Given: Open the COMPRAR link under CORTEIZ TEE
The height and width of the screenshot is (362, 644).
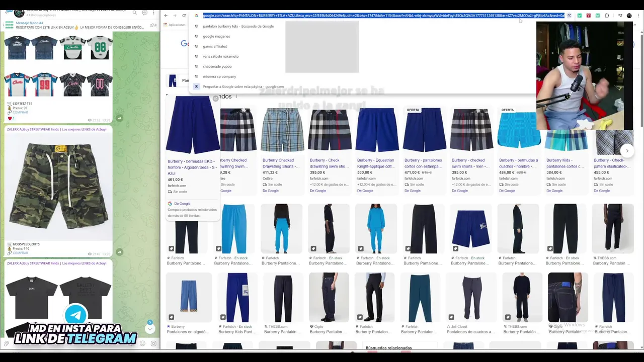Looking at the screenshot, I should [20, 112].
